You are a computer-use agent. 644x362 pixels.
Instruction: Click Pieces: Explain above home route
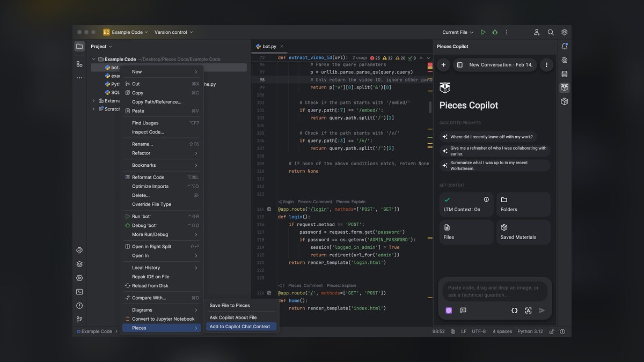click(x=341, y=286)
